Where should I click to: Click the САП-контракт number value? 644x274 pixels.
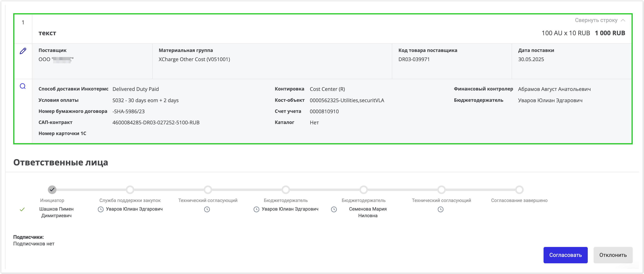[x=156, y=122]
